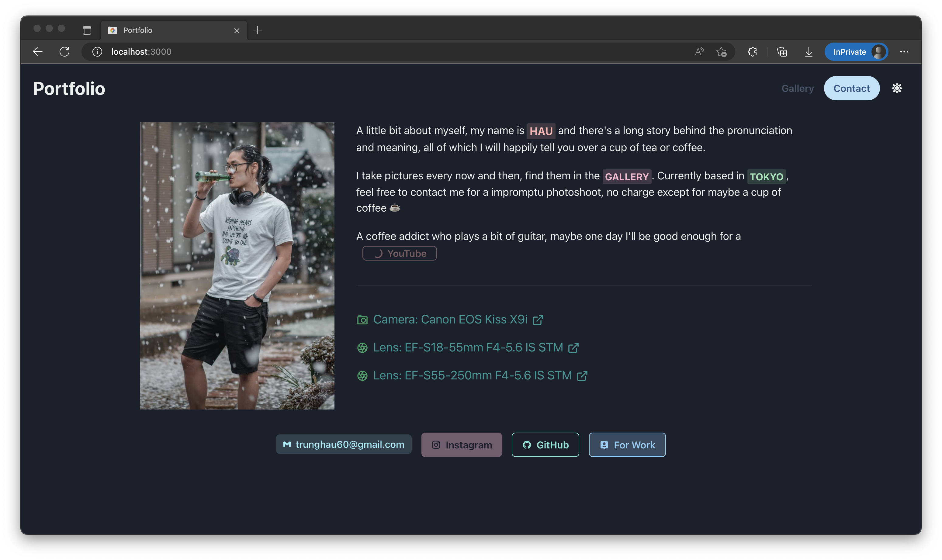942x560 pixels.
Task: Toggle the light/dark theme sun icon
Action: (897, 88)
